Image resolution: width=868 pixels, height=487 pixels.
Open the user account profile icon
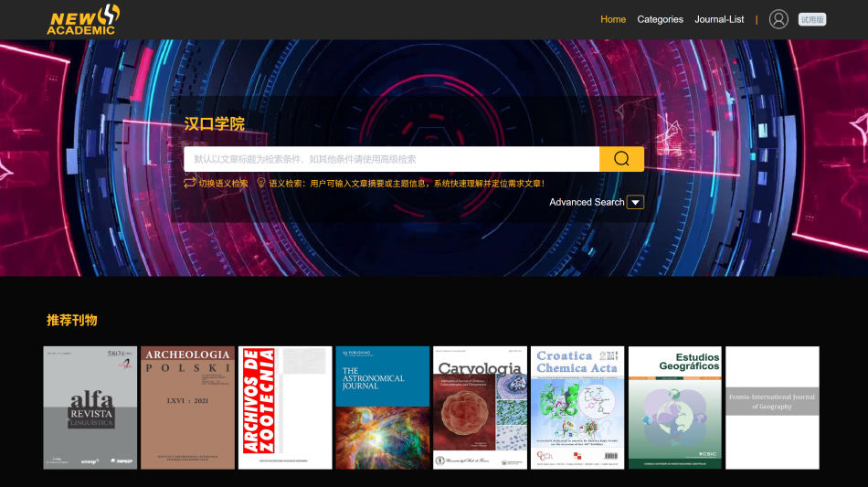coord(778,19)
